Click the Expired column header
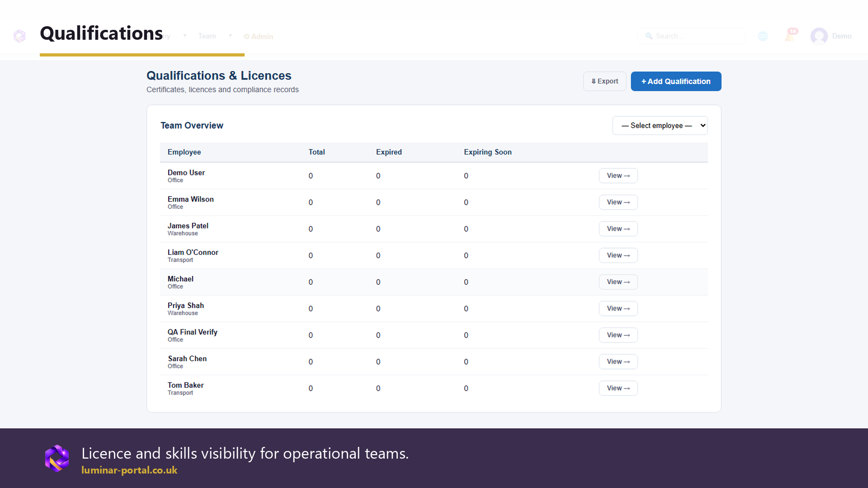 [x=389, y=152]
